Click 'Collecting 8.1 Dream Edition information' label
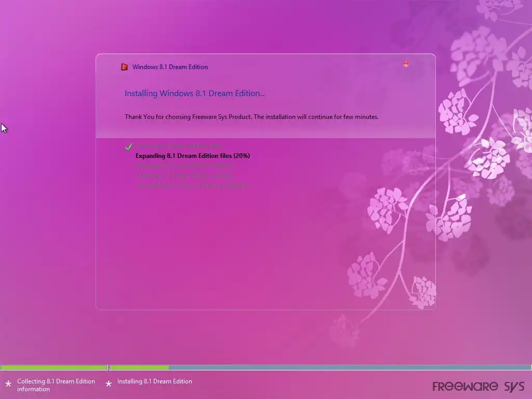532x399 pixels. pyautogui.click(x=56, y=385)
